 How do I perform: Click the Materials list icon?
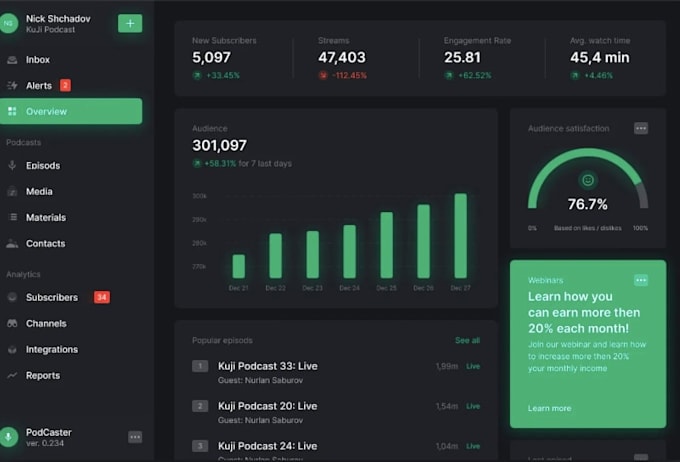pyautogui.click(x=13, y=217)
